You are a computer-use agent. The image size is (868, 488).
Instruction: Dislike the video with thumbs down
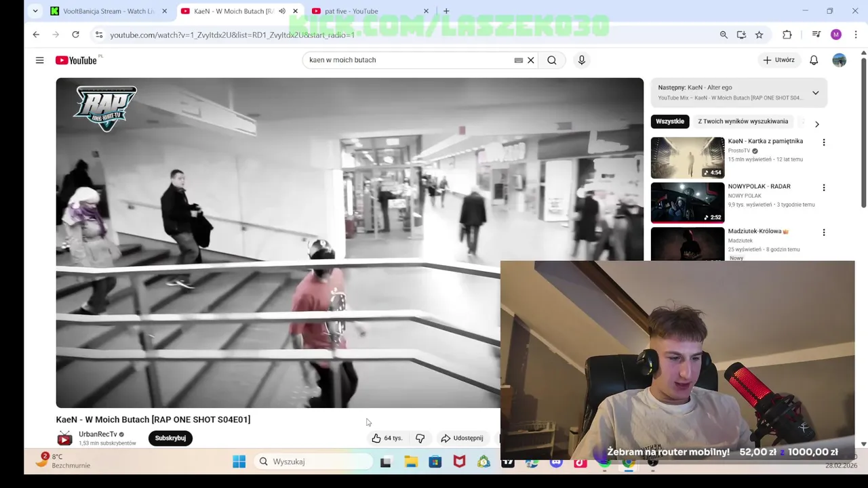point(420,438)
